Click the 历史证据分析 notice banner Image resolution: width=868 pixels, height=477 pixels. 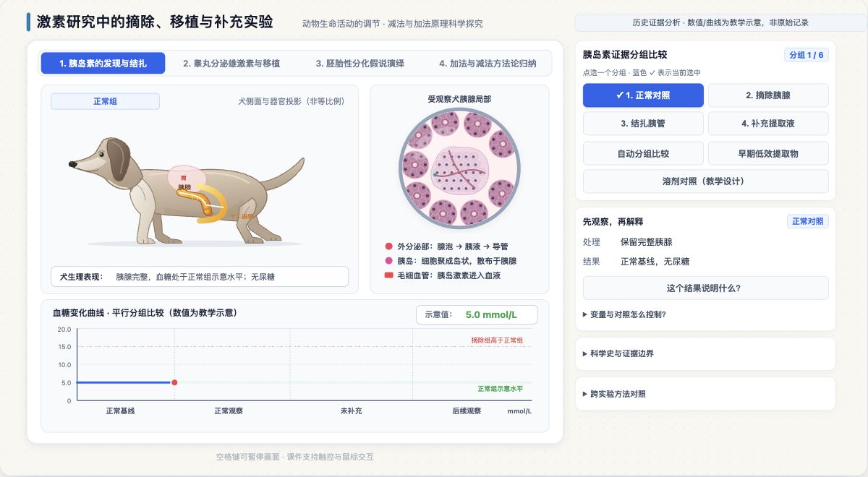[720, 22]
